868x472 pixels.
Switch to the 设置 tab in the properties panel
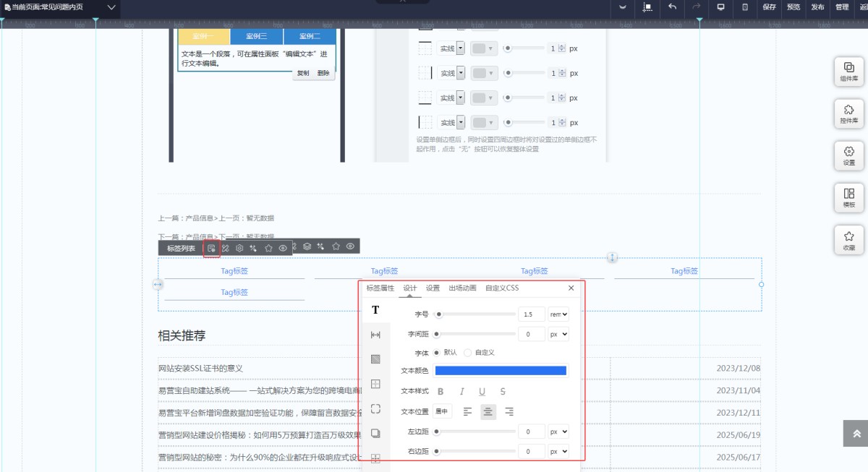(433, 288)
